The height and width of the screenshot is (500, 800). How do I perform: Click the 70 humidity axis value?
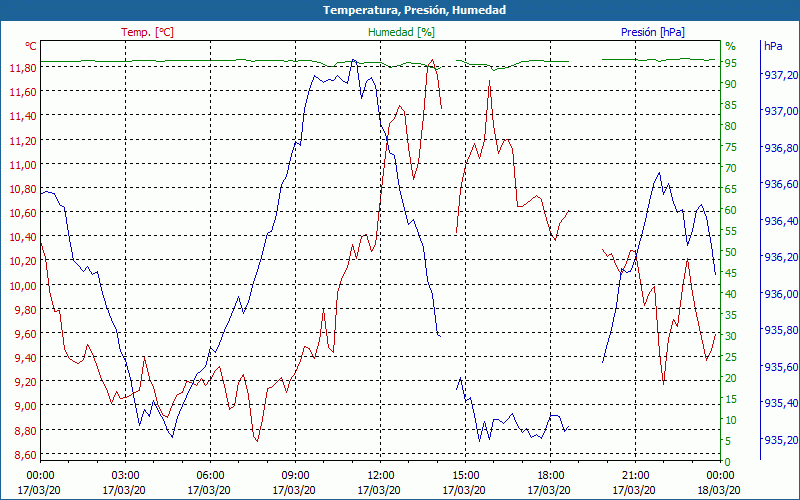[731, 168]
